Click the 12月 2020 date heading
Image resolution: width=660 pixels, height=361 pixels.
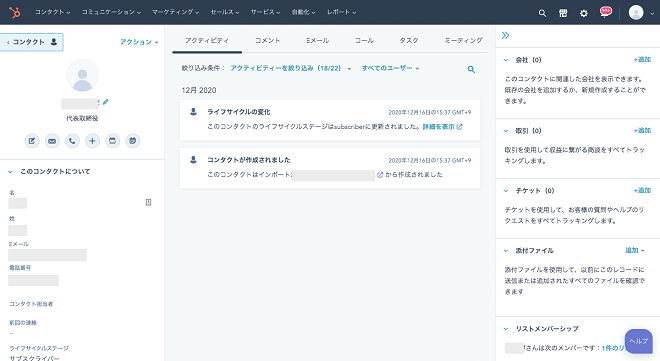coord(199,90)
